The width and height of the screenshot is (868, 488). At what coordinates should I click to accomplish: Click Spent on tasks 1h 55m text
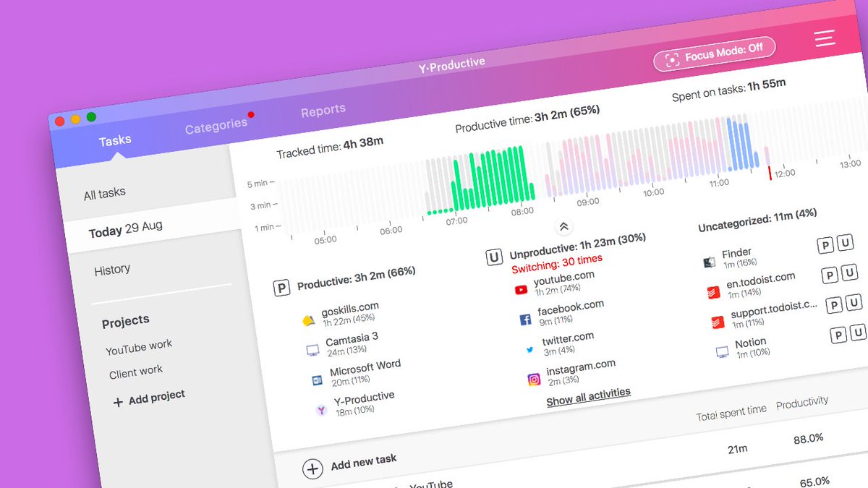pos(728,90)
